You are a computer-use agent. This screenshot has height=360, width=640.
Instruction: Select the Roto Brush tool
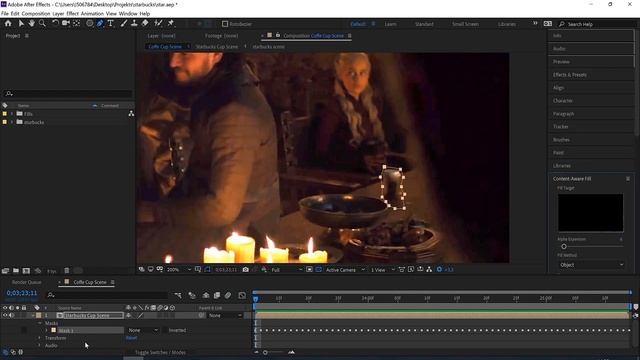[x=158, y=24]
